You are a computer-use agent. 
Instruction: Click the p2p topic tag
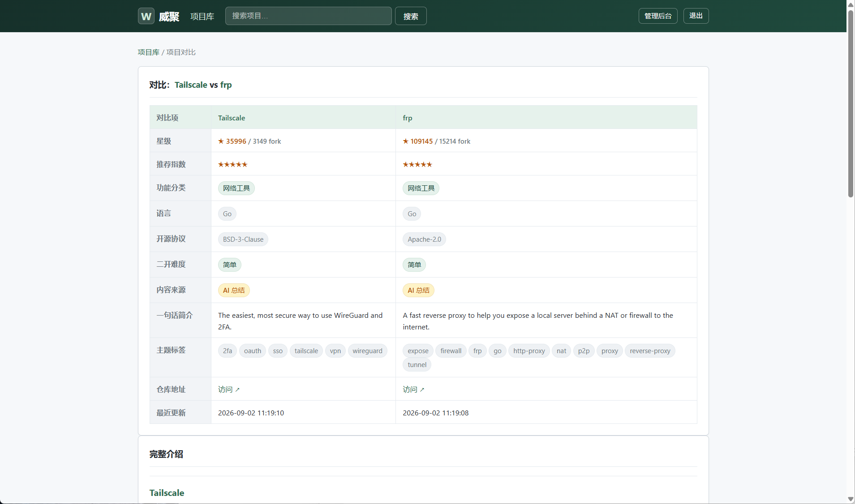click(584, 351)
